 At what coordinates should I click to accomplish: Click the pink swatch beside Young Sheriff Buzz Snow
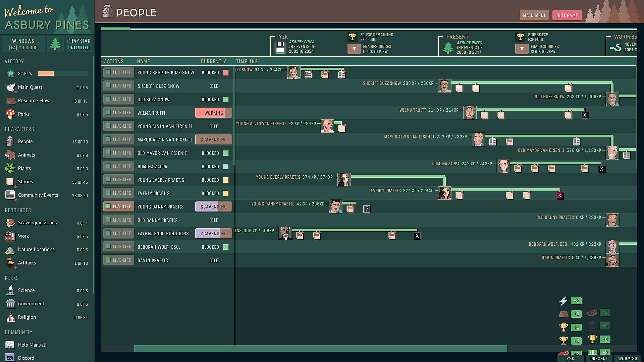click(226, 73)
